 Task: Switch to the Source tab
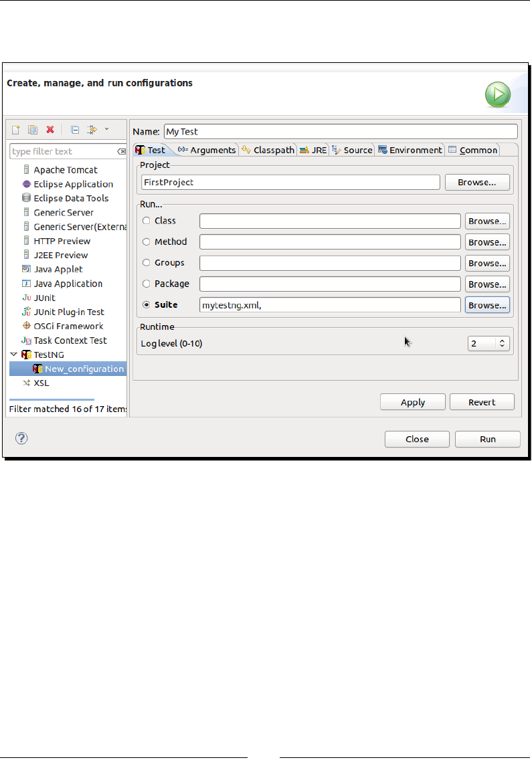352,150
